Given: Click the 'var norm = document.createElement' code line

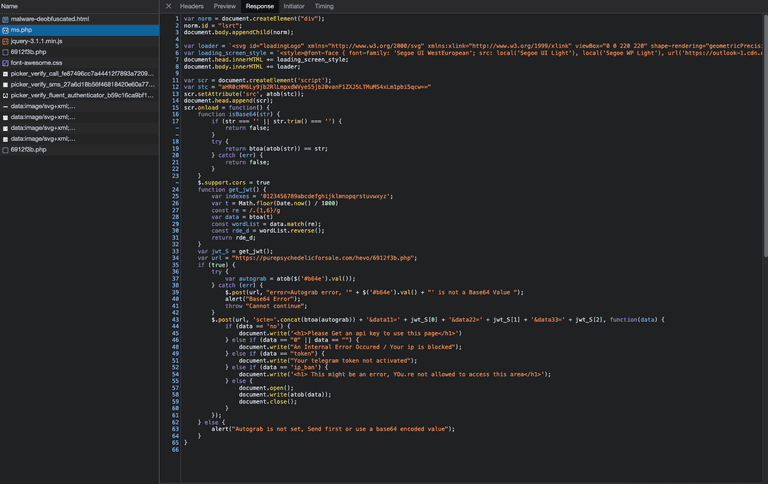Looking at the screenshot, I should 254,19.
